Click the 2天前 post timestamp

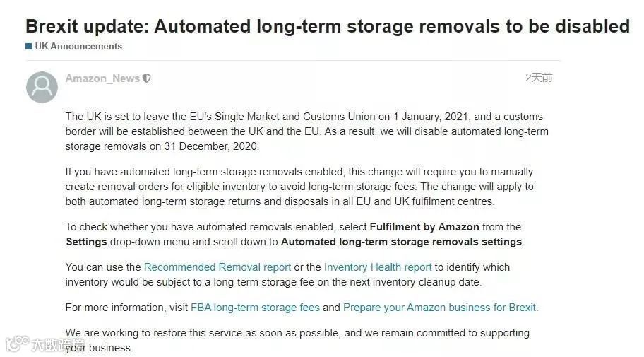(539, 78)
